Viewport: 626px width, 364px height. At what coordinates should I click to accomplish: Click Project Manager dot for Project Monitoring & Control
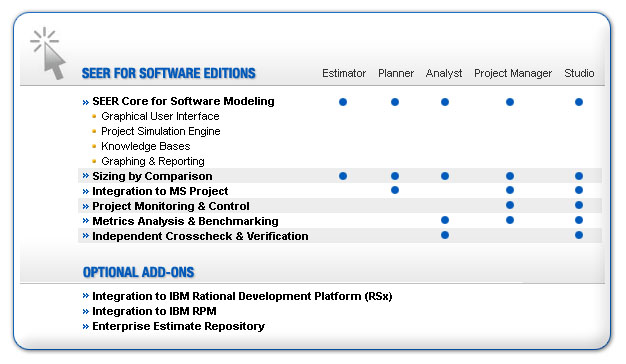pyautogui.click(x=510, y=205)
